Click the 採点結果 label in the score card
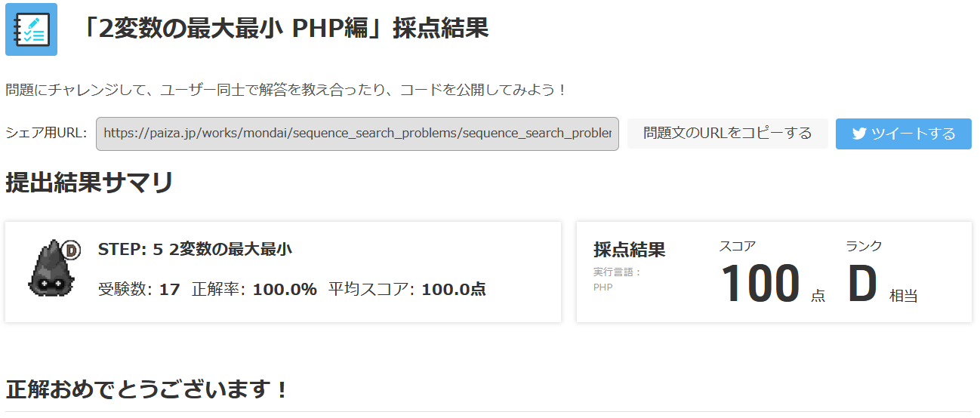Viewport: 980px width, 418px height. tap(629, 250)
